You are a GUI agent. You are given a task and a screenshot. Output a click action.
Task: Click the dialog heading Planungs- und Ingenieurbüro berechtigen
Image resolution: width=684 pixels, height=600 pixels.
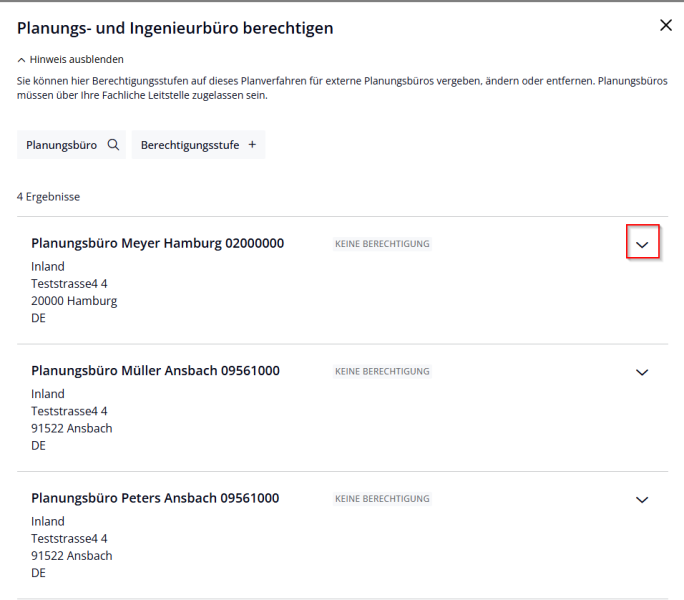(x=175, y=28)
